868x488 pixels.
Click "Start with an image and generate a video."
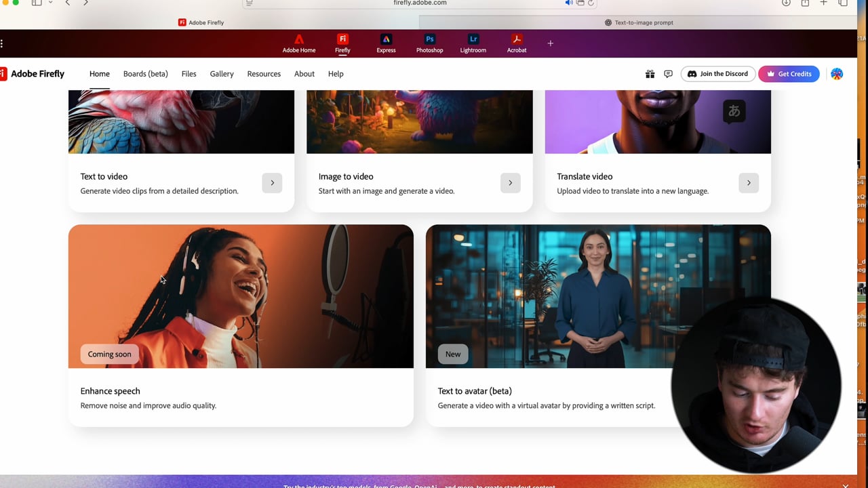pos(387,191)
